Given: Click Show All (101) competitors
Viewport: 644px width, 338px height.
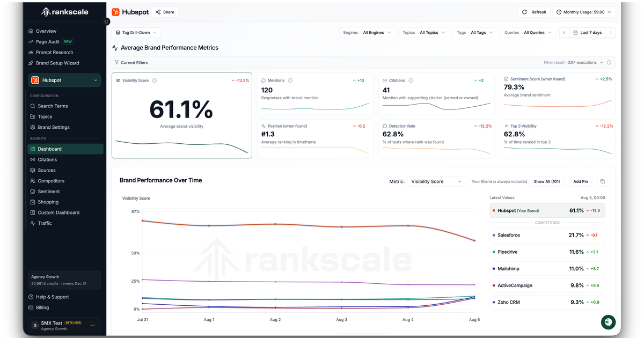Looking at the screenshot, I should pyautogui.click(x=547, y=181).
